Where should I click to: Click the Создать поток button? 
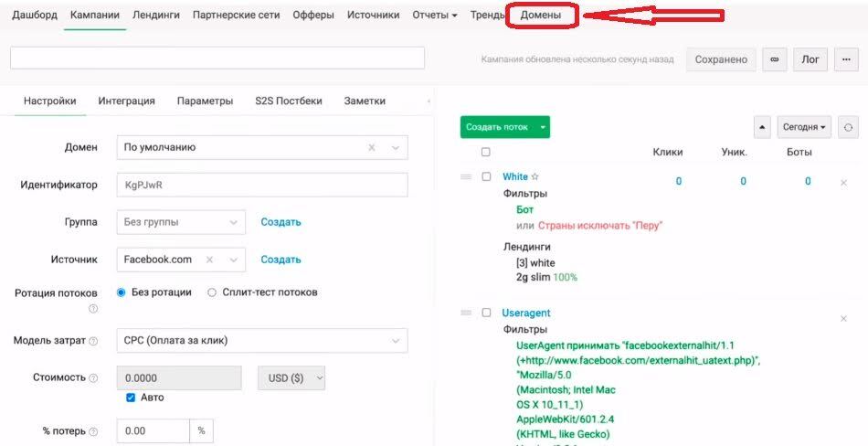497,127
